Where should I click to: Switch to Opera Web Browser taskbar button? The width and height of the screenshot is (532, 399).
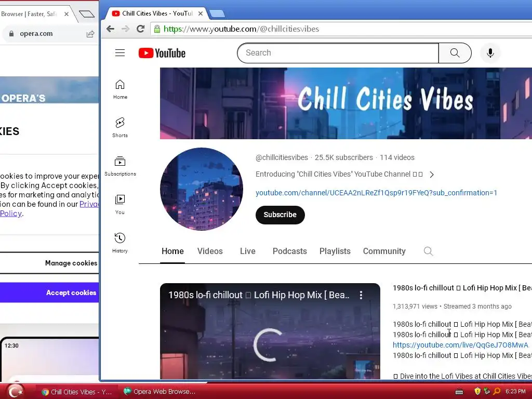[x=159, y=392]
